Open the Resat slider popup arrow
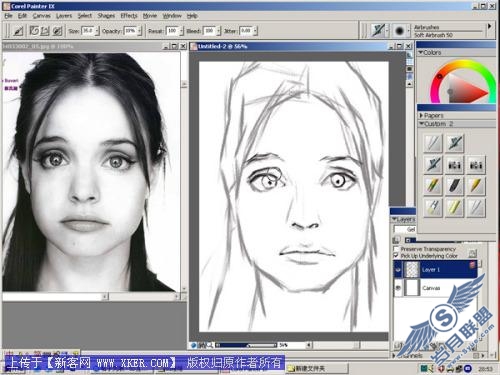 click(x=181, y=31)
